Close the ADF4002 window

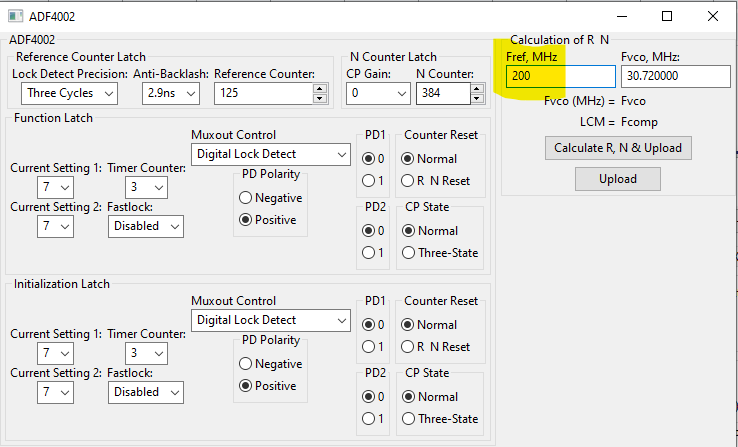(x=713, y=16)
